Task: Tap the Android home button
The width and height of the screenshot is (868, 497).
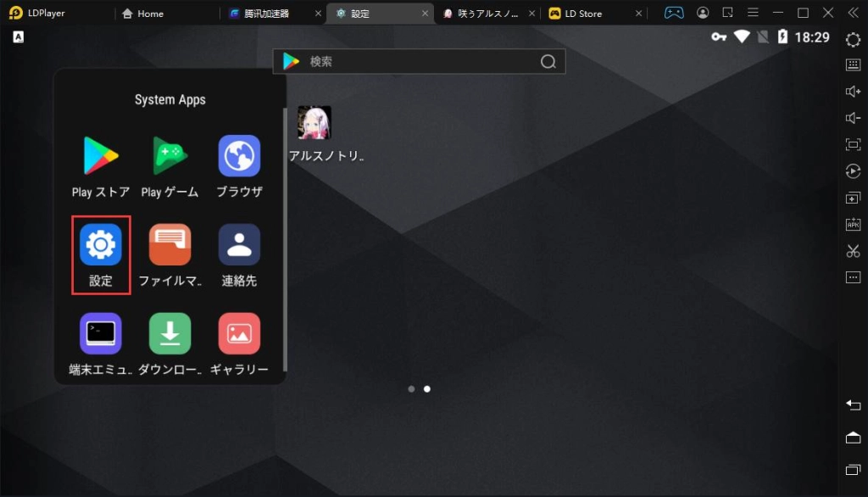Action: (x=853, y=438)
